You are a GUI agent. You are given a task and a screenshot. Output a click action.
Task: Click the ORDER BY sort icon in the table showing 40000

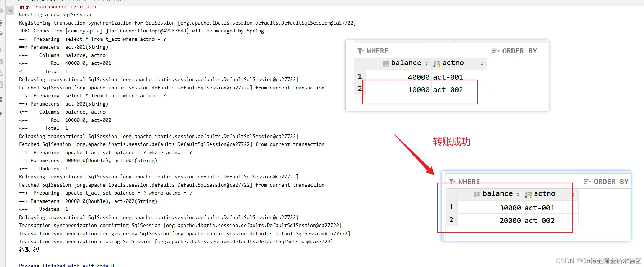tap(496, 51)
